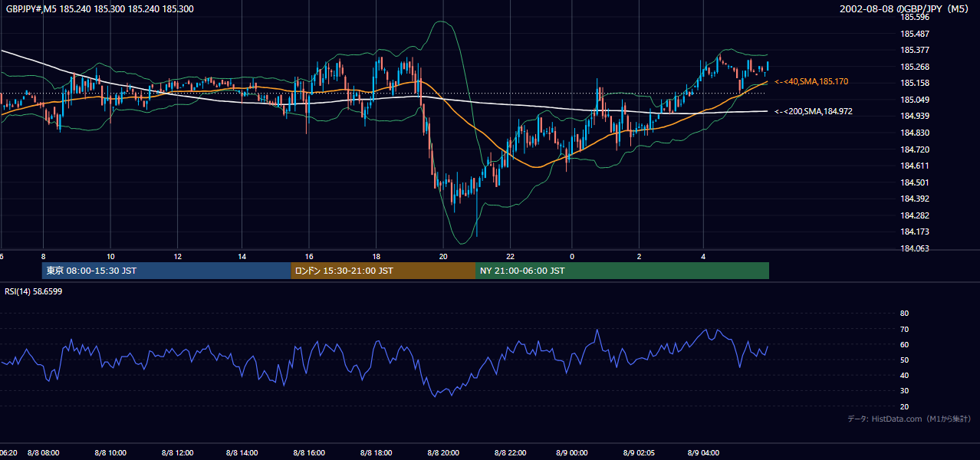Click hour marker 16 below price chart
The height and width of the screenshot is (460, 980).
309,256
